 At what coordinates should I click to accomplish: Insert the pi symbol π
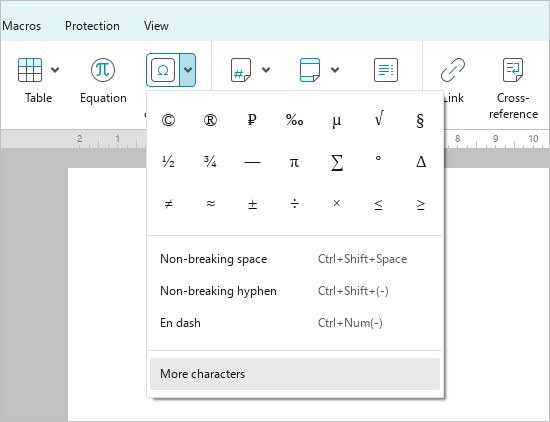[x=294, y=162]
